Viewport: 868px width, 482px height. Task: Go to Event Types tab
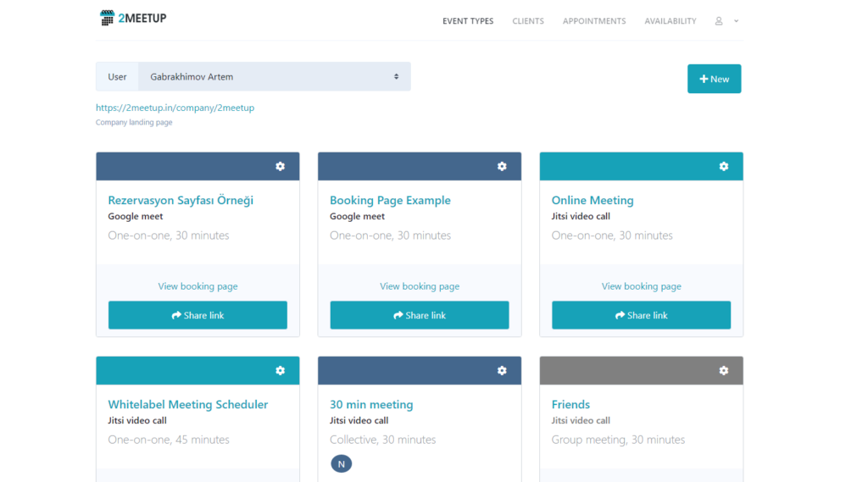click(x=468, y=21)
